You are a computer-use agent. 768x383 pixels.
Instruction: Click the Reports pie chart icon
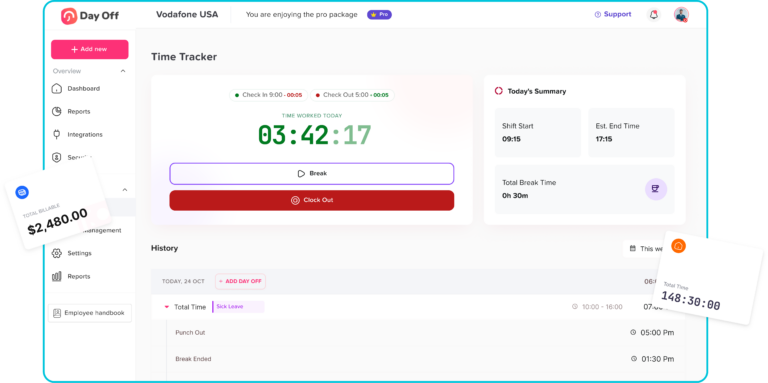(x=57, y=112)
